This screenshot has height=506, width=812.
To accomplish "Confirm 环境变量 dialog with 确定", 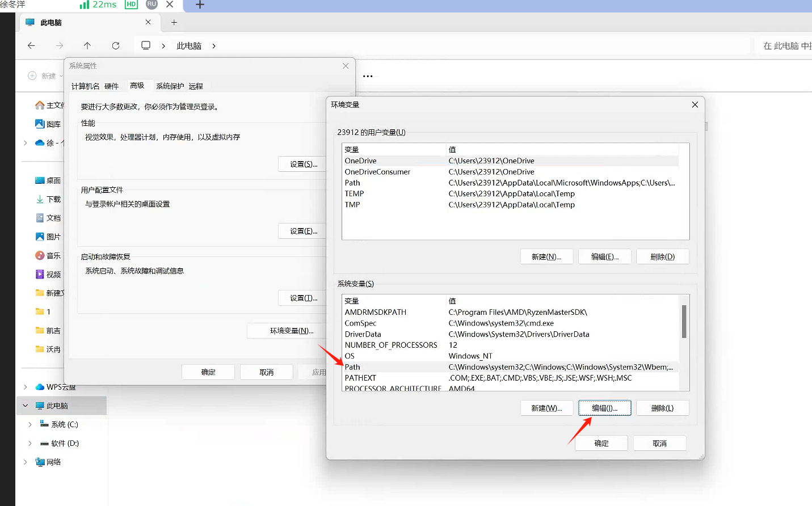I will (x=601, y=443).
